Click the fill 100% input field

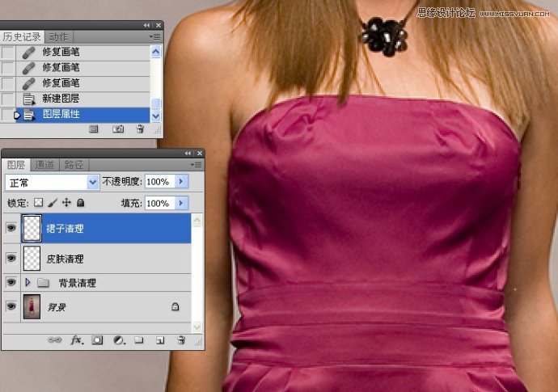158,203
